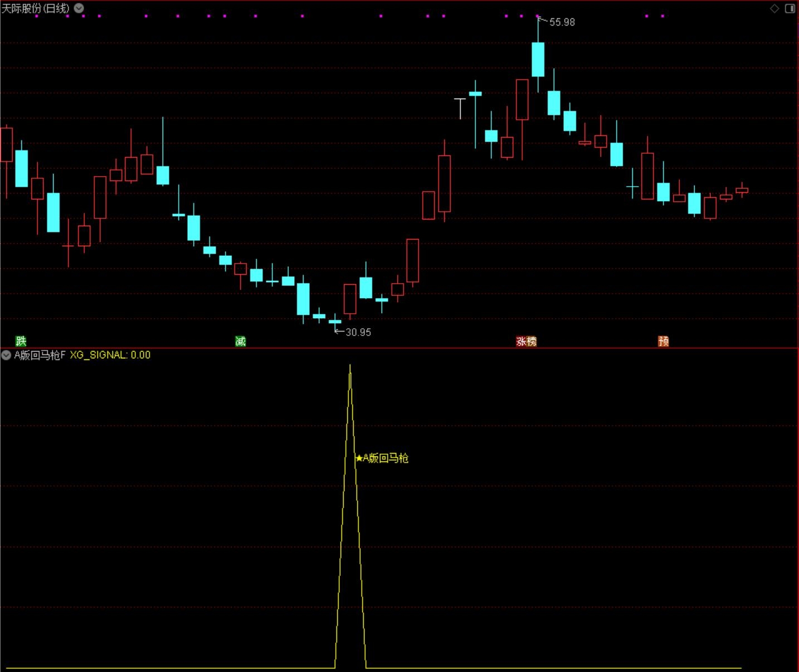This screenshot has height=672, width=799.
Task: Click the orange 预 marker on the chart
Action: coord(664,341)
